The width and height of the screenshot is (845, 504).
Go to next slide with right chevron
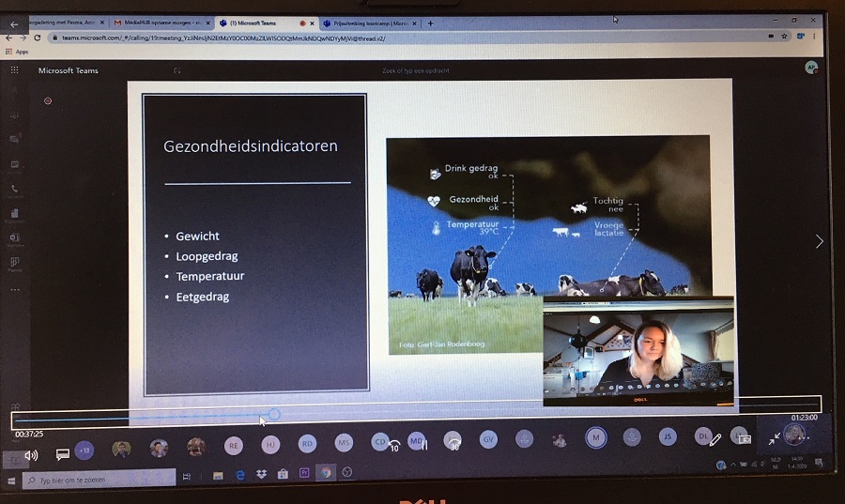819,241
